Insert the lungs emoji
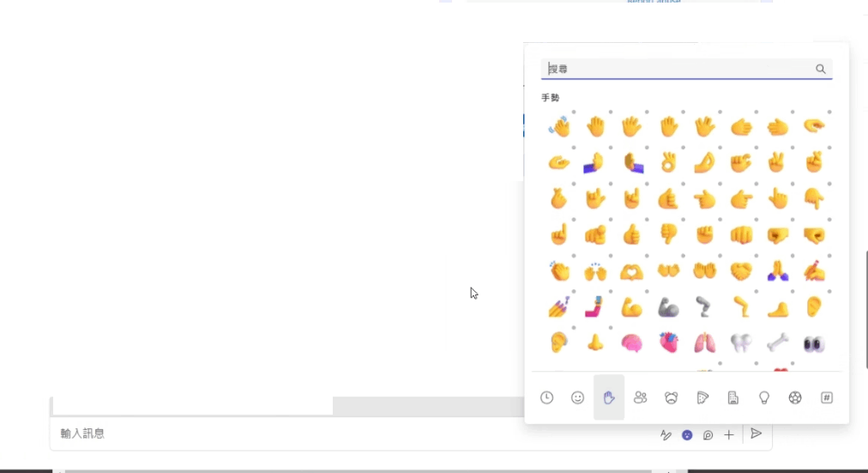This screenshot has height=473, width=868. [705, 343]
